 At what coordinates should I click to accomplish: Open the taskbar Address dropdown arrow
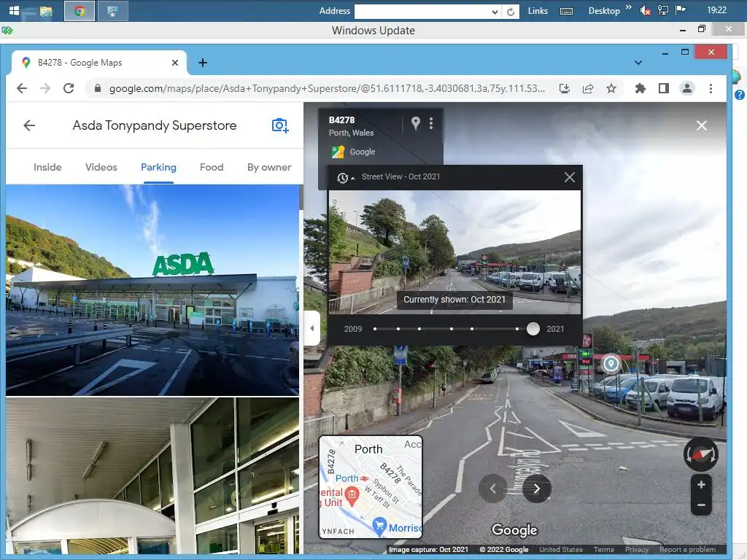point(495,12)
